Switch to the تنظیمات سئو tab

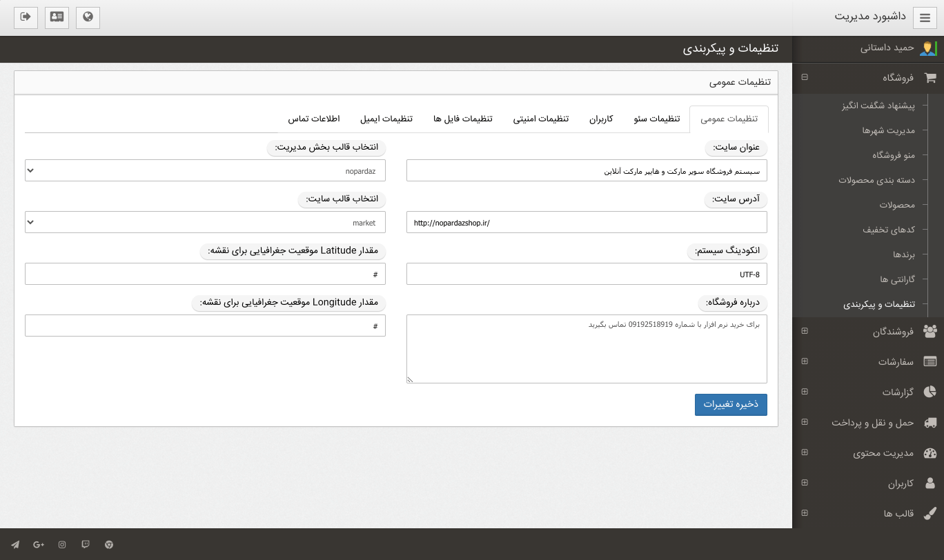[x=657, y=119]
